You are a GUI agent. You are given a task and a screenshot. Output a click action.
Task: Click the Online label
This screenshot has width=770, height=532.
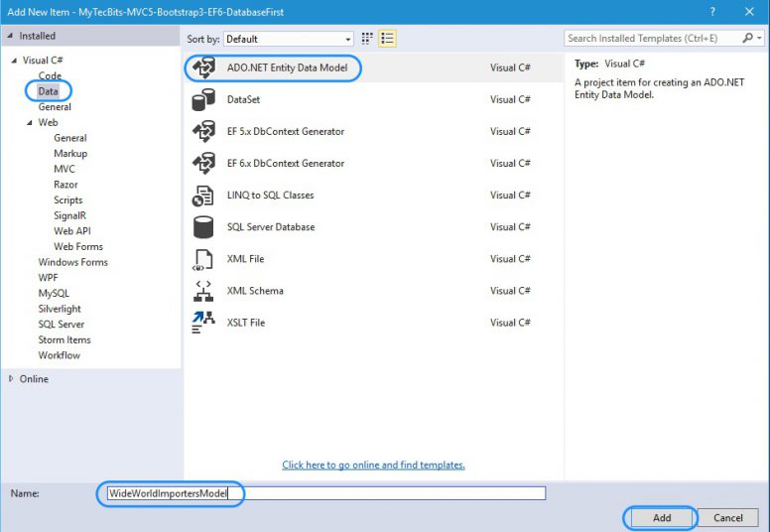point(34,379)
